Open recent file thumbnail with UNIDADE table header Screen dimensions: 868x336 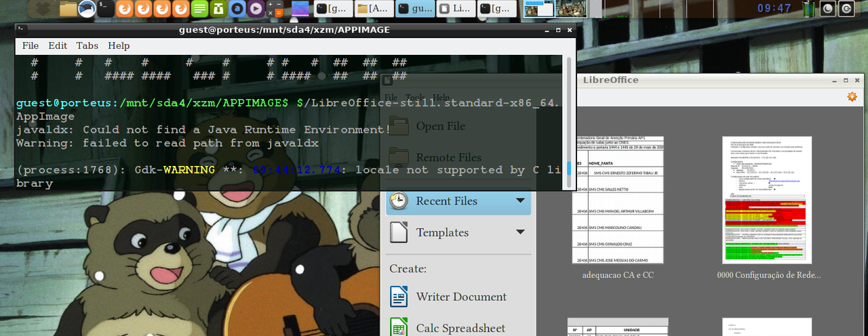[x=618, y=327]
